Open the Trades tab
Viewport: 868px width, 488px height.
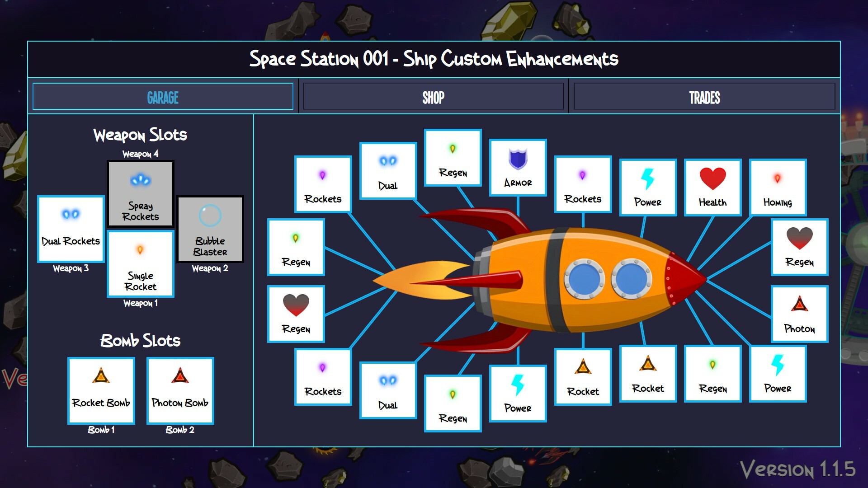703,96
